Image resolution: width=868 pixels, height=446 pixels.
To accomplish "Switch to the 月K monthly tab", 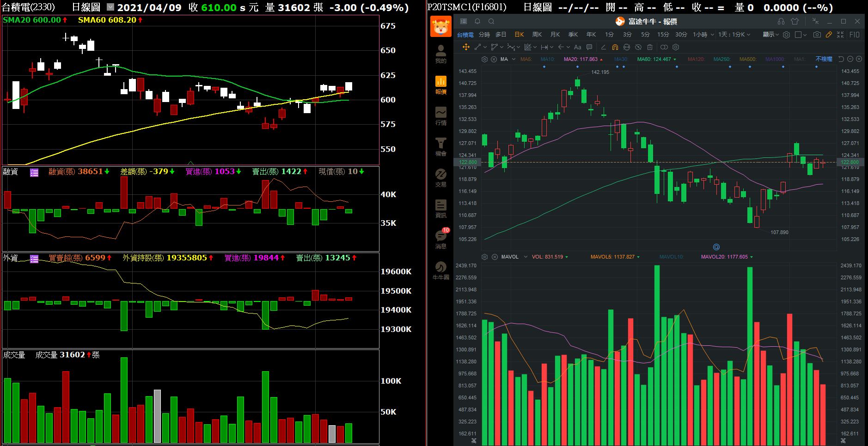I will click(555, 35).
